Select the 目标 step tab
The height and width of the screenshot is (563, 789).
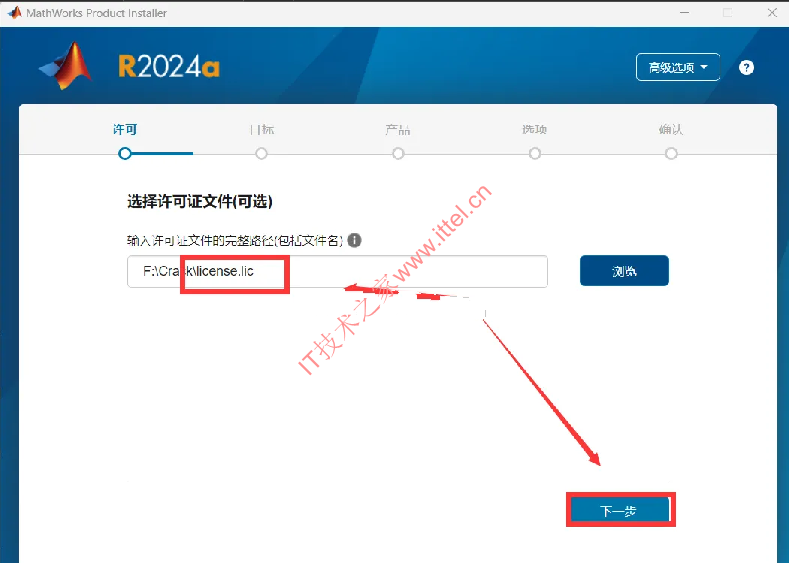coord(262,130)
